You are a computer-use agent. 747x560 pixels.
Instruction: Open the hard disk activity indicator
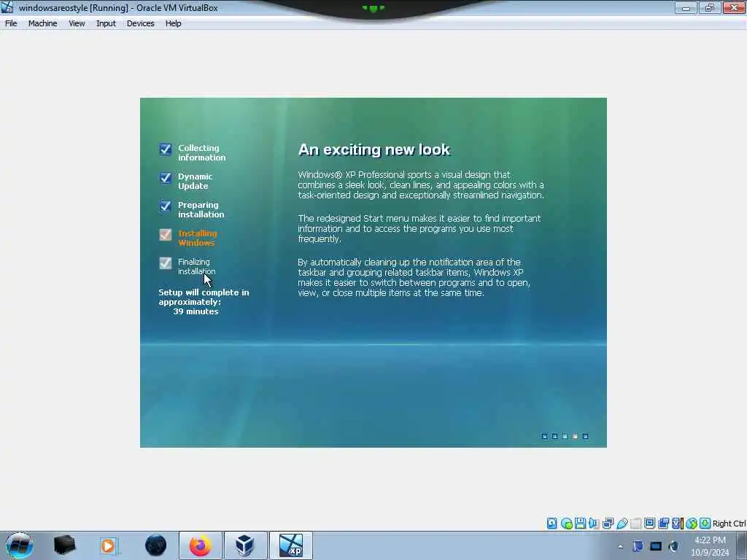[551, 524]
